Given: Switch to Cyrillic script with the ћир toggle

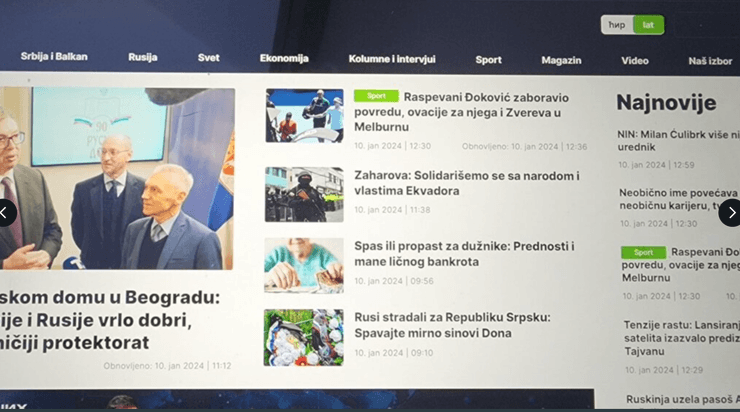Looking at the screenshot, I should [617, 25].
